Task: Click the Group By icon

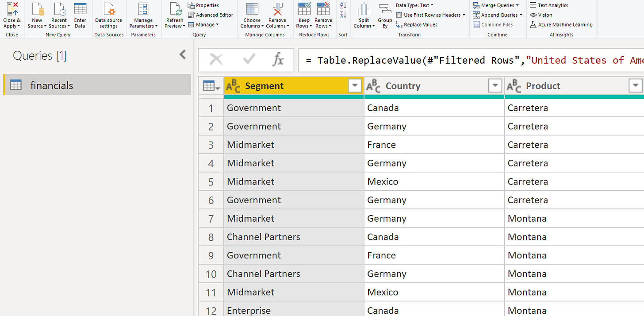Action: click(x=385, y=9)
